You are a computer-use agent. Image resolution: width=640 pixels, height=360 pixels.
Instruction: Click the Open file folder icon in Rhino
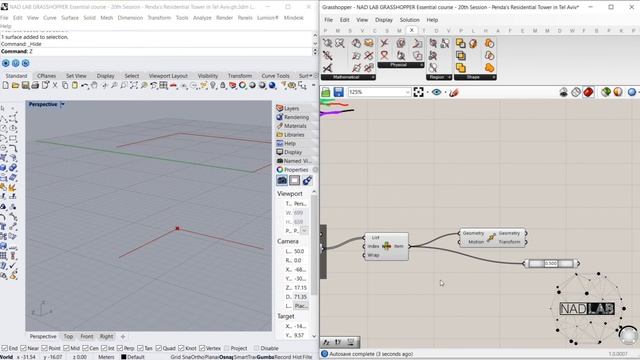16,85
